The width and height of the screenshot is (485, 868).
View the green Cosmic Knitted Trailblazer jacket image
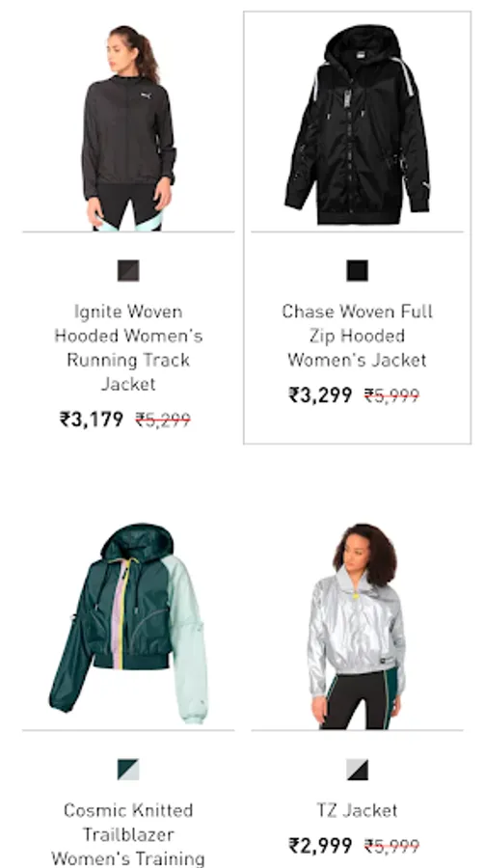[128, 624]
